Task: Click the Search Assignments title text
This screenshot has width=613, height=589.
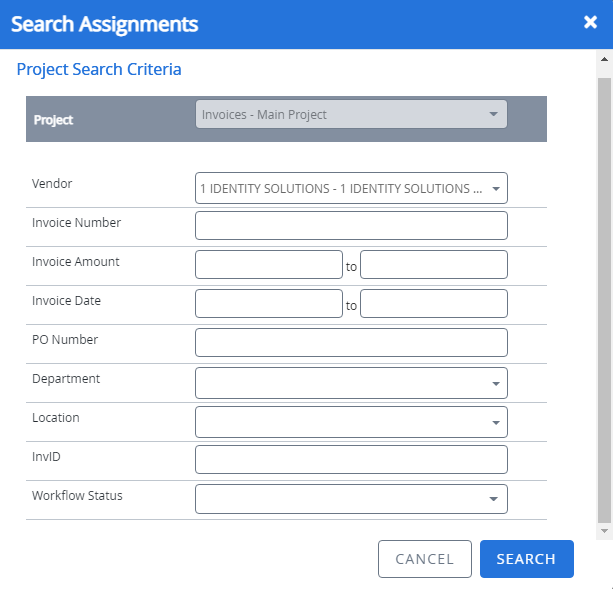Action: 104,24
